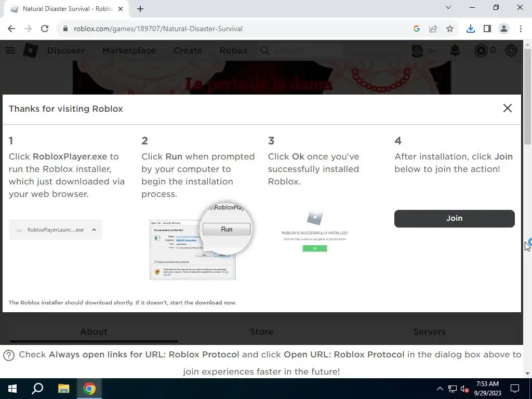Click the successfully installed illustration
532x399 pixels.
[314, 231]
